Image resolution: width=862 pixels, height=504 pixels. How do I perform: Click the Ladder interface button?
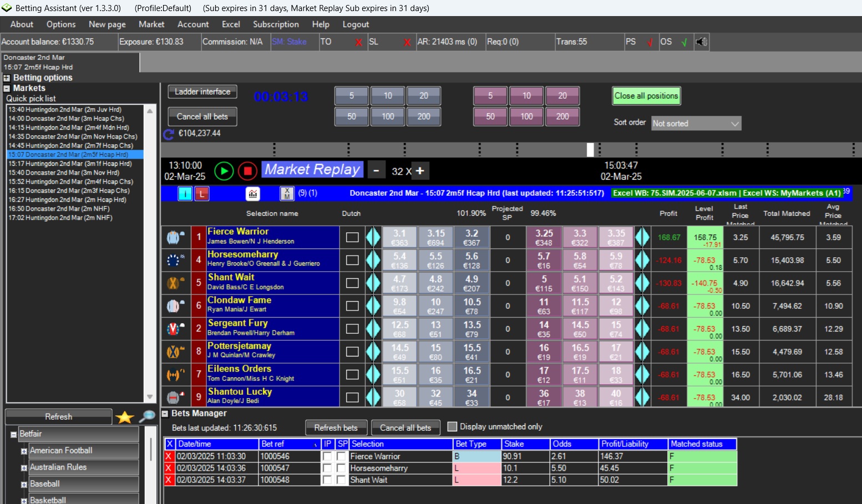(202, 92)
